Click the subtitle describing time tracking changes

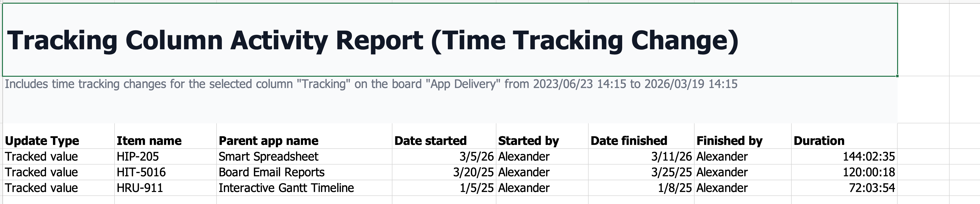(371, 84)
